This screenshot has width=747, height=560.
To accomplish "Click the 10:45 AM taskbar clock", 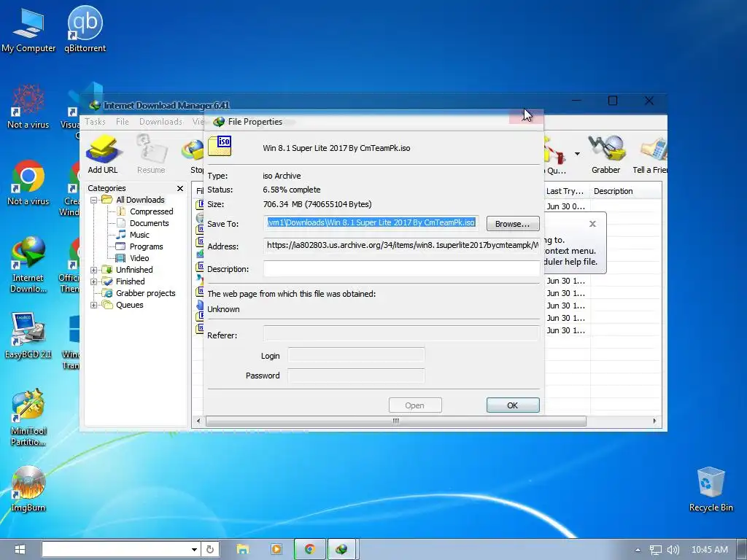I will click(x=709, y=550).
